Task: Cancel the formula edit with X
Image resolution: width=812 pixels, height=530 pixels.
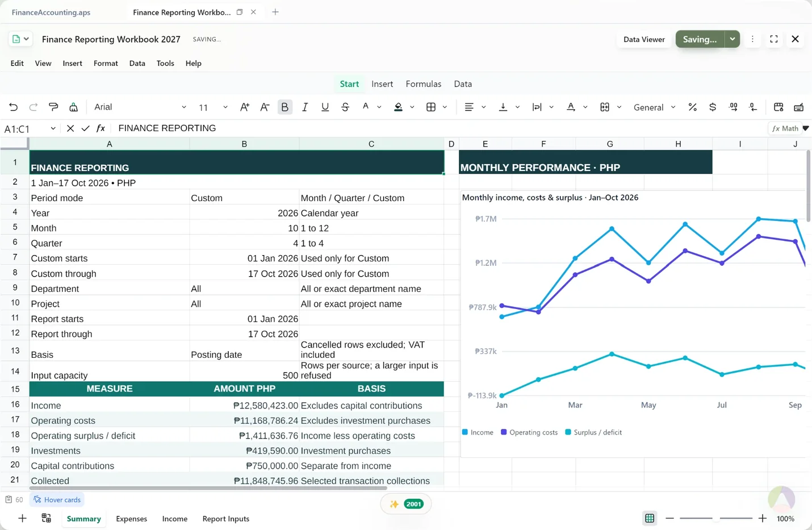Action: pyautogui.click(x=70, y=128)
